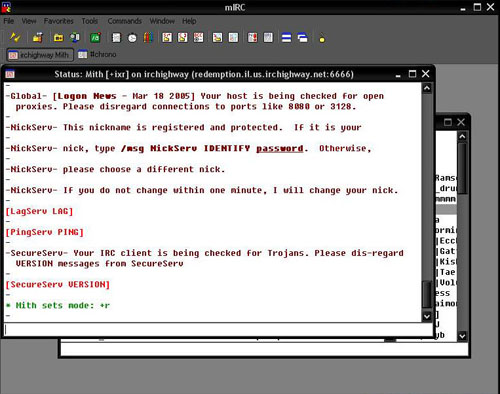Focus the Status window message input box
Image resolution: width=500 pixels, height=394 pixels.
218,329
